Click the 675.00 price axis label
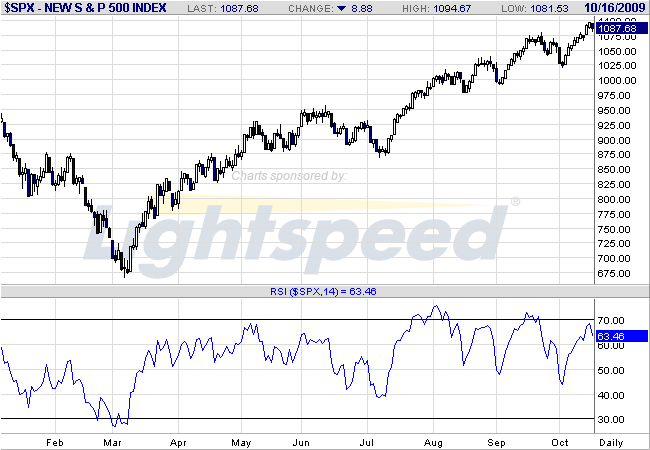The height and width of the screenshot is (450, 650). click(x=614, y=273)
